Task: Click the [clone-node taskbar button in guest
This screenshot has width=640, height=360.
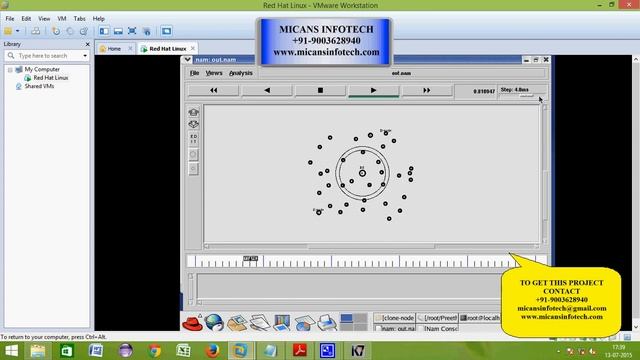Action: (x=394, y=318)
